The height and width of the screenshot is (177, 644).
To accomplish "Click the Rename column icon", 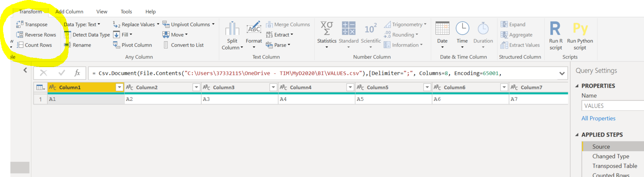I will 67,45.
